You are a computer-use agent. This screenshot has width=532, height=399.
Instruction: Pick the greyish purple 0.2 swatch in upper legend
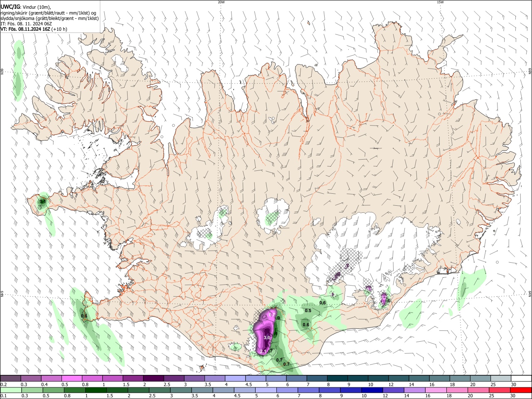click(10, 378)
